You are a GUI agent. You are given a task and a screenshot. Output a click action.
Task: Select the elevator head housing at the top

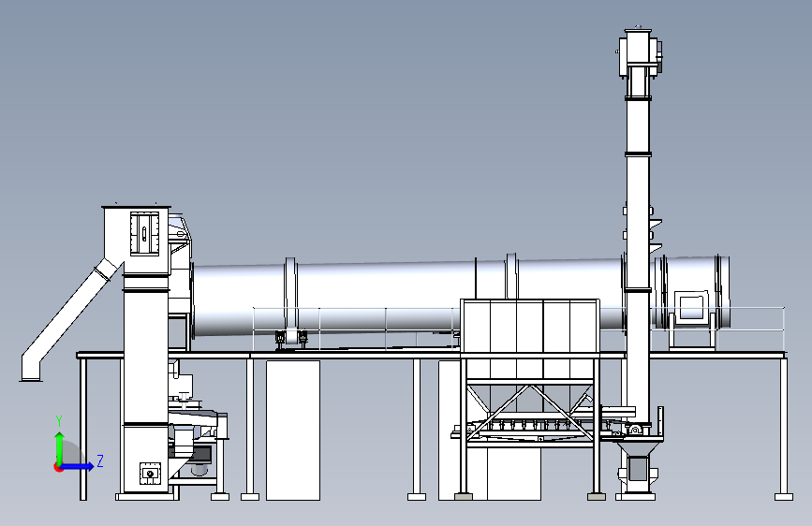pos(639,52)
